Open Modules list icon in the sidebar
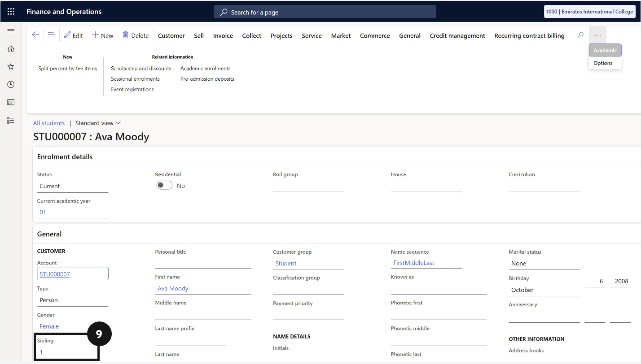The width and height of the screenshot is (641, 364). [x=11, y=120]
